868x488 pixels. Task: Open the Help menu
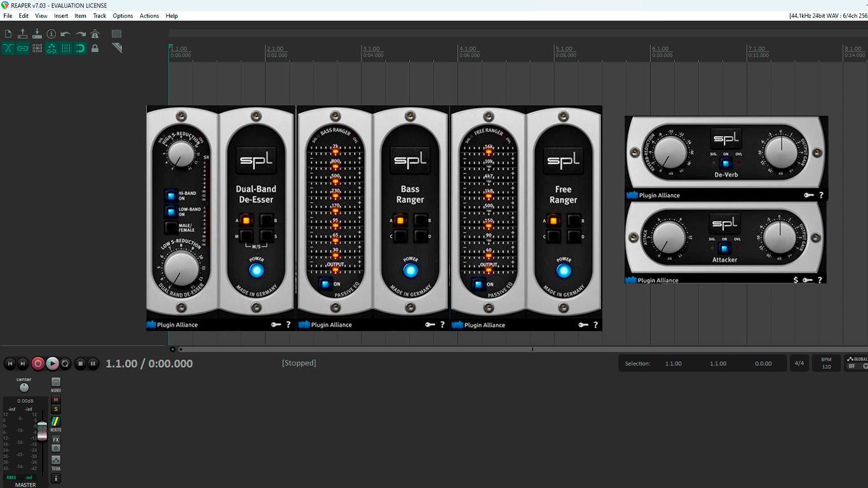coord(172,16)
